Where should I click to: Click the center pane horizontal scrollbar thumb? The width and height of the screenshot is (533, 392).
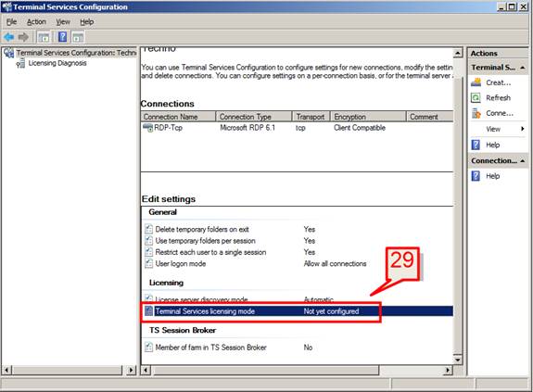pyautogui.click(x=265, y=370)
